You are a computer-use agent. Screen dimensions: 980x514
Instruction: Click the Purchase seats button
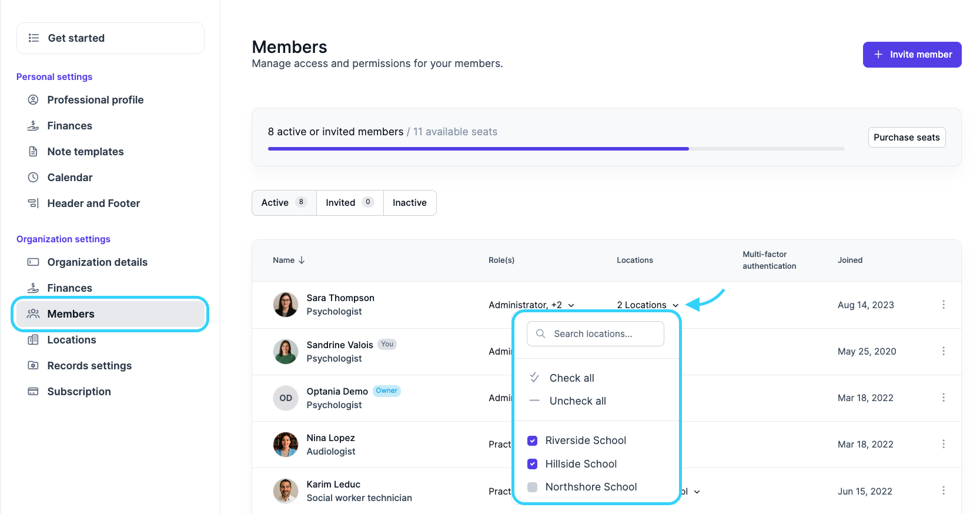[906, 138]
